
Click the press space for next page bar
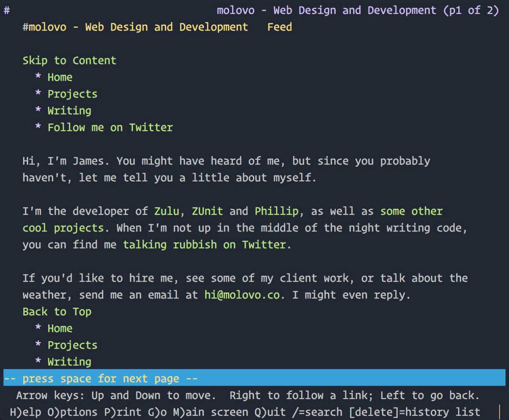(x=255, y=378)
